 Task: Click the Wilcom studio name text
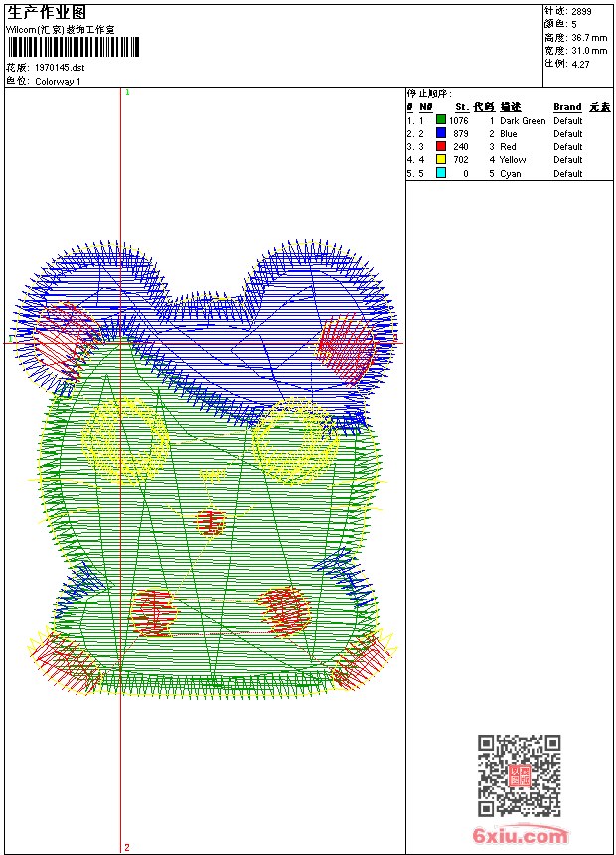60,30
